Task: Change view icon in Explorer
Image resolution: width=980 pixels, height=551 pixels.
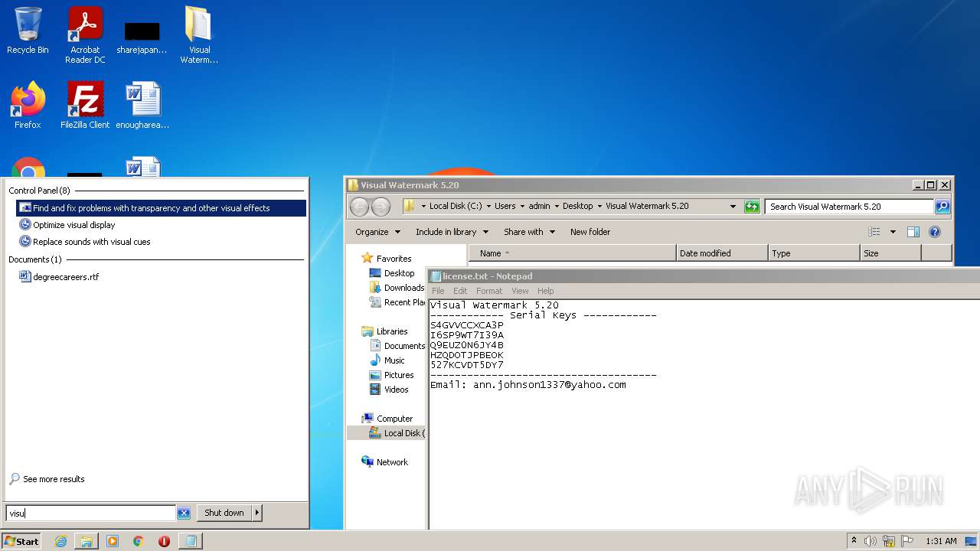Action: tap(874, 232)
